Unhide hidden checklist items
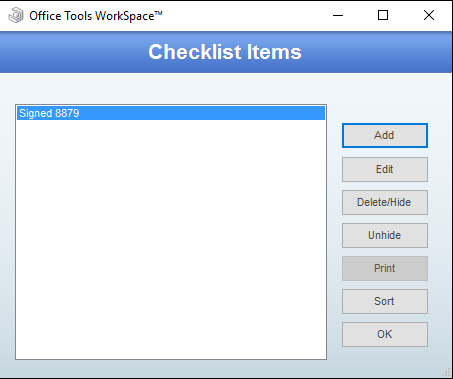The height and width of the screenshot is (379, 453). [x=385, y=235]
